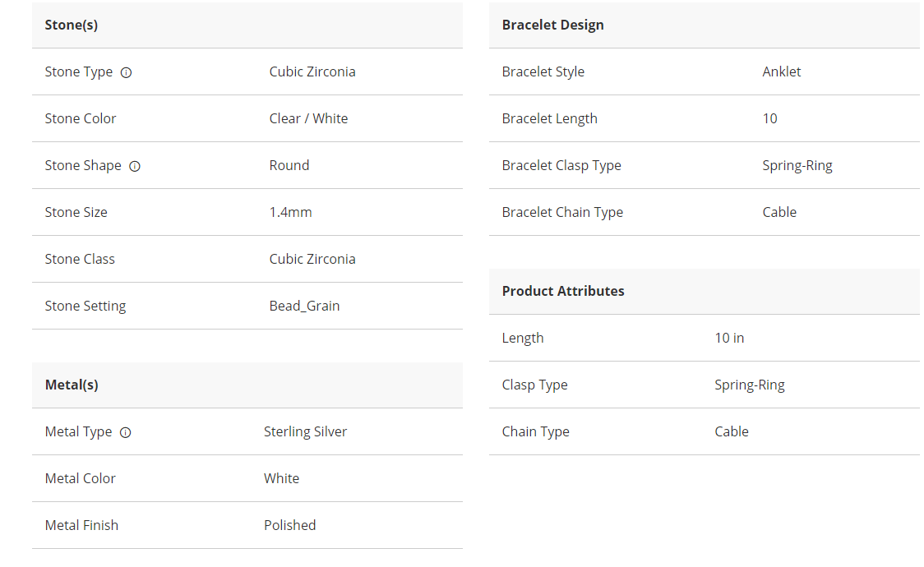Screen dimensions: 924x567
Task: Click info icon next to Metal Type
Action: (125, 432)
